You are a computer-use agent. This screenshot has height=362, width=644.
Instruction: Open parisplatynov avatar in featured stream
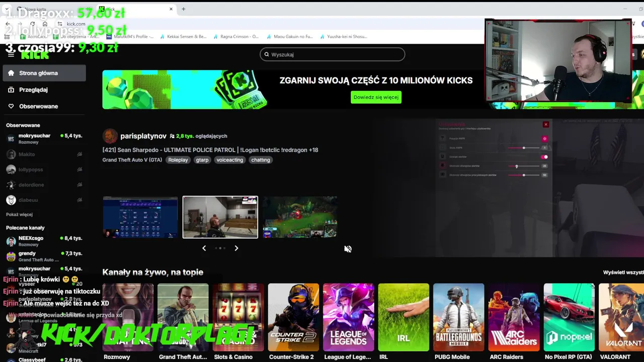pos(110,136)
